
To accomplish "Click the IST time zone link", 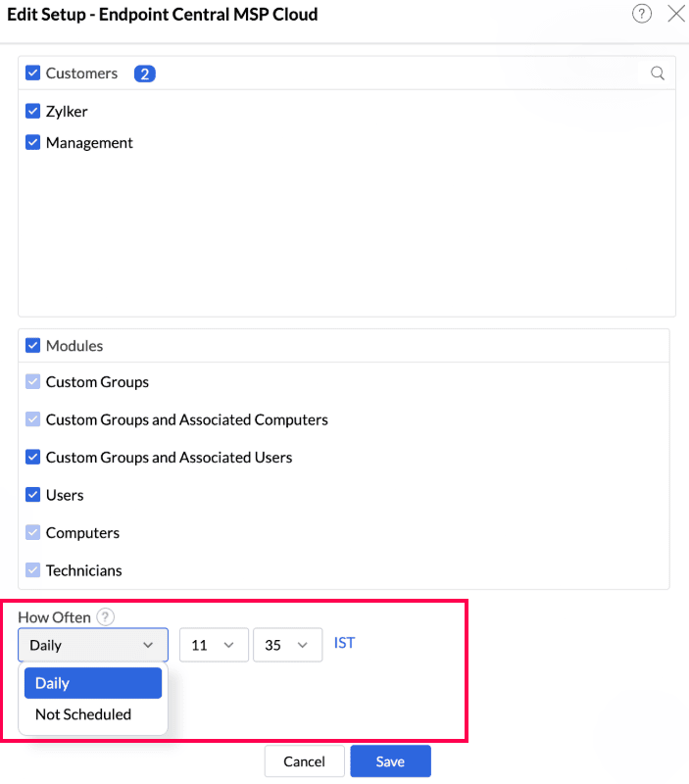I will pyautogui.click(x=344, y=644).
